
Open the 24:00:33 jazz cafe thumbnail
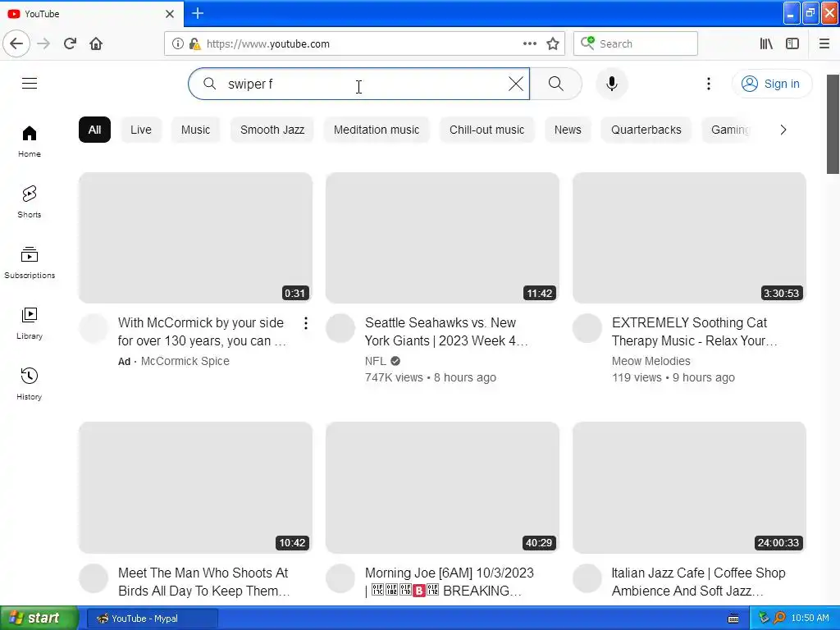[x=689, y=487]
